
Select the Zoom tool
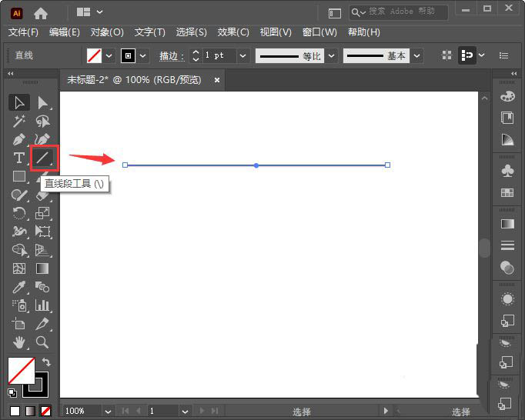pyautogui.click(x=42, y=342)
